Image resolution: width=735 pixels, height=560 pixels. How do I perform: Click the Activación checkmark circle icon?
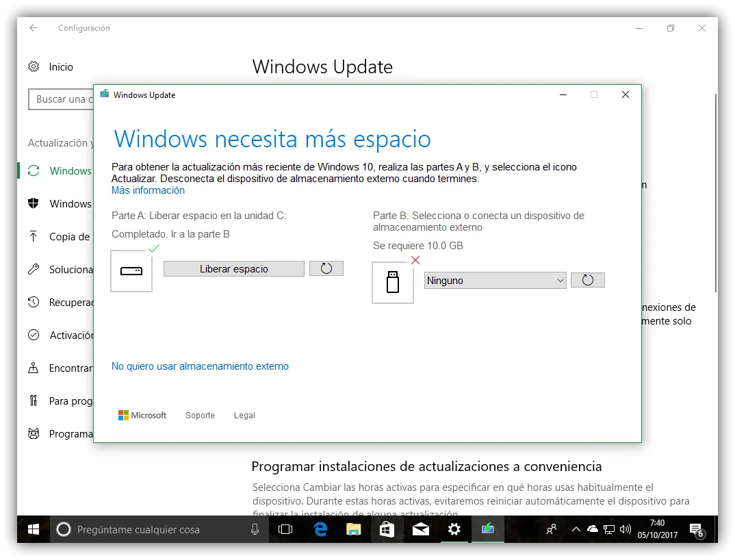coord(34,335)
